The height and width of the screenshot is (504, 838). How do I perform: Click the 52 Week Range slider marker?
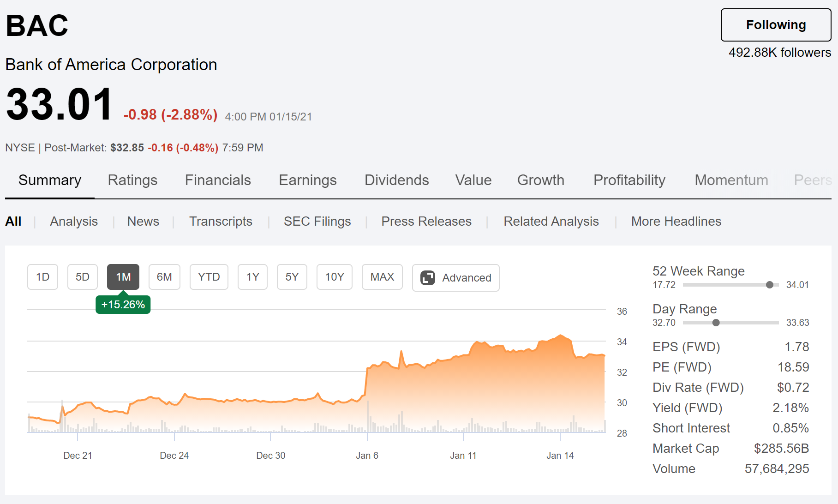point(769,285)
